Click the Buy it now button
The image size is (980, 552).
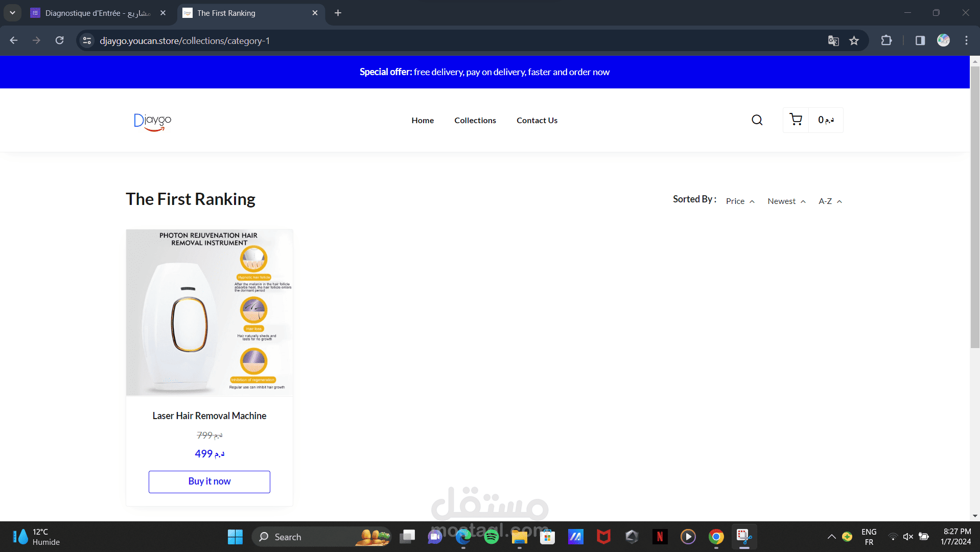pos(209,481)
